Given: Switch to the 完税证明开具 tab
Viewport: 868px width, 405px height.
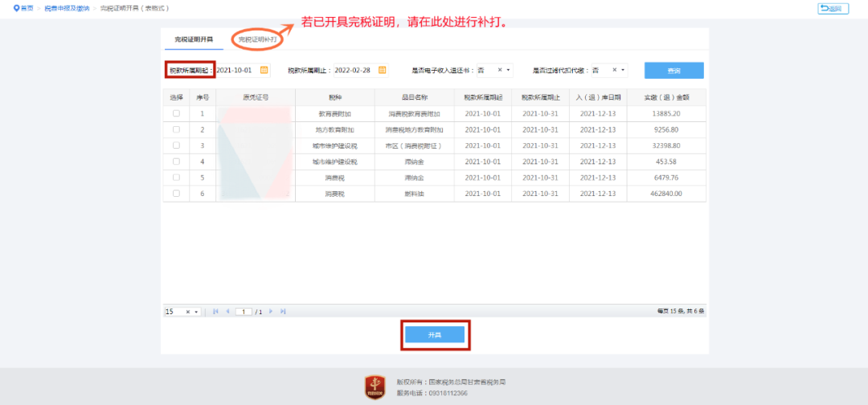Looking at the screenshot, I should [x=194, y=39].
